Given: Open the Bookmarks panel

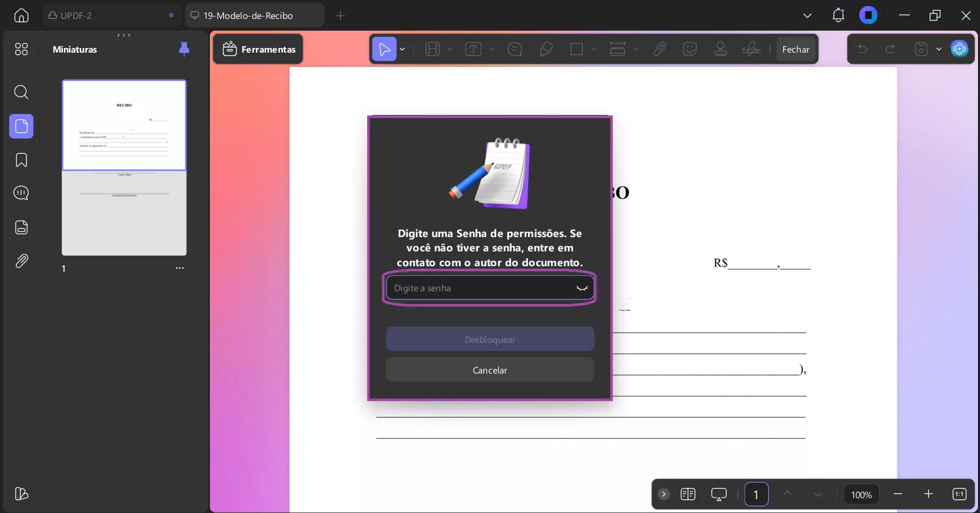Looking at the screenshot, I should pos(21,160).
